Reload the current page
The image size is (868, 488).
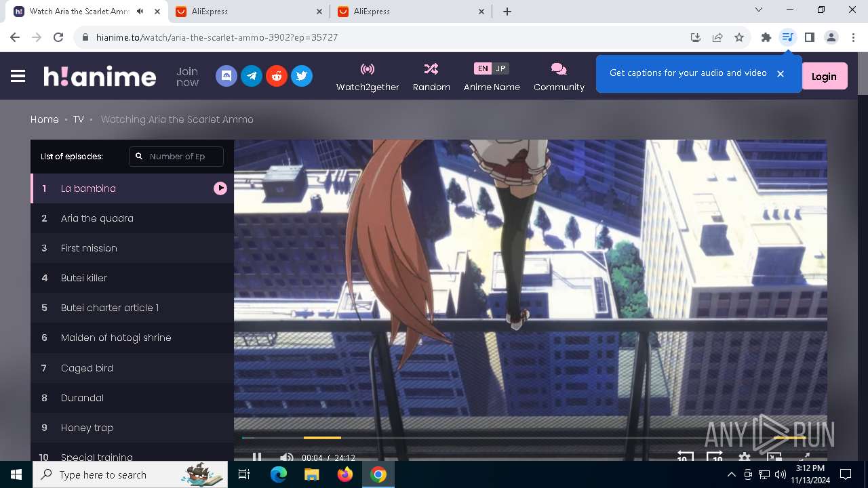pyautogui.click(x=58, y=37)
